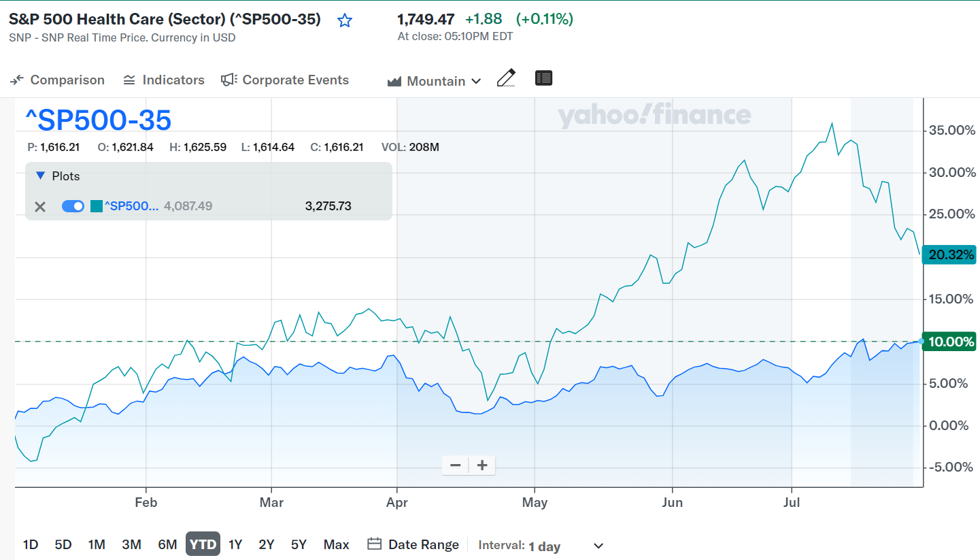
Task: Click the Corporate Events megaphone icon
Action: coord(229,80)
